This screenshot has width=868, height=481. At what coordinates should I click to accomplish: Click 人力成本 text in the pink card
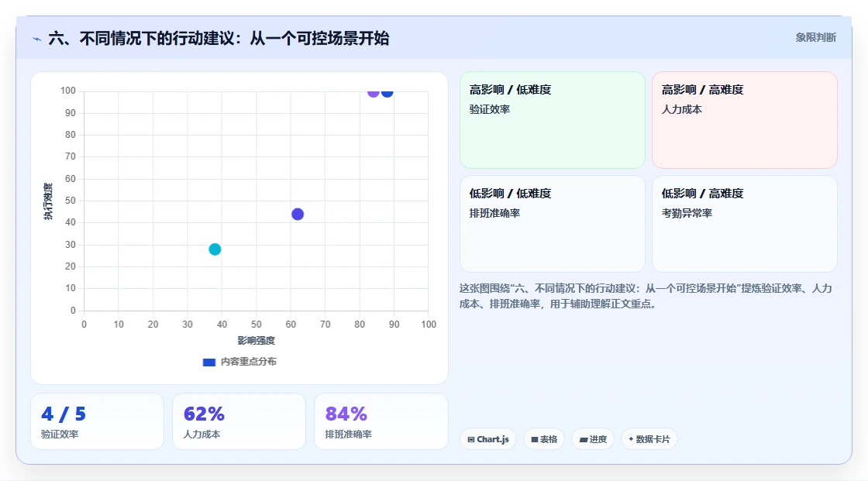click(681, 109)
